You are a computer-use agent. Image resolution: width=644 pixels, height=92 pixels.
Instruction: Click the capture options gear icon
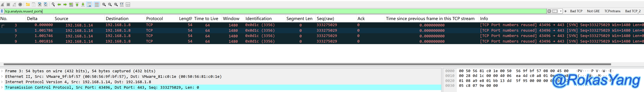pos(20,4)
